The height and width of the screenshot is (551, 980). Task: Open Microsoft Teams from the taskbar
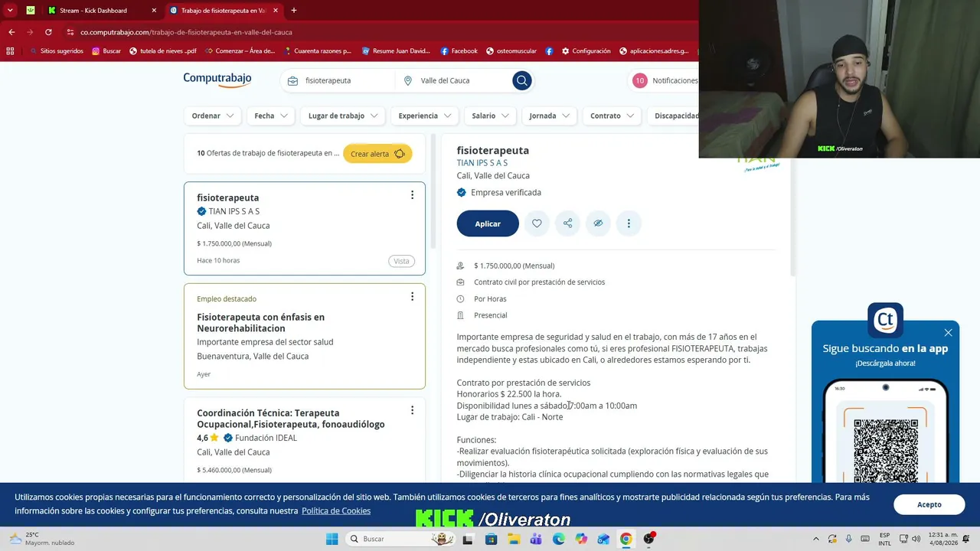coord(535,539)
